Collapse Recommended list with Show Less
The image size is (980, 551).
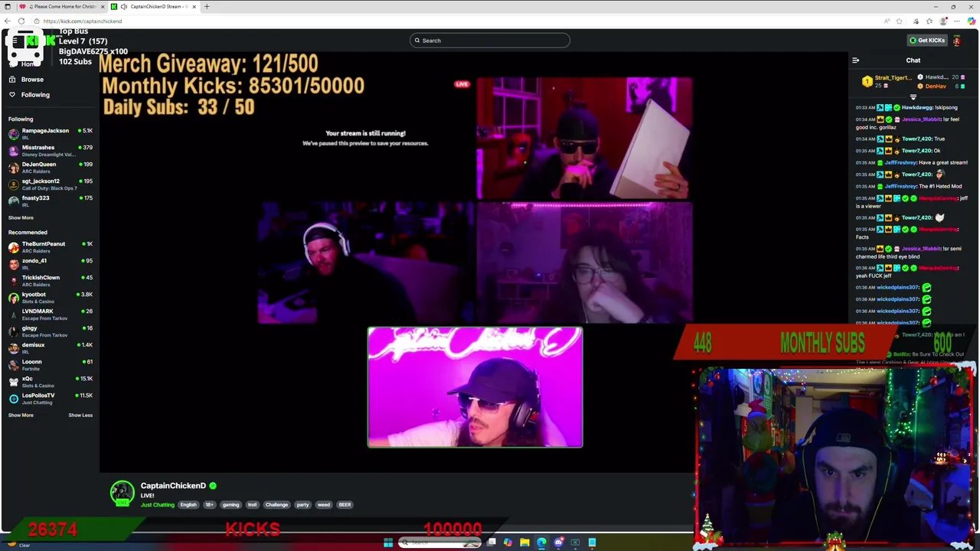[x=80, y=416]
